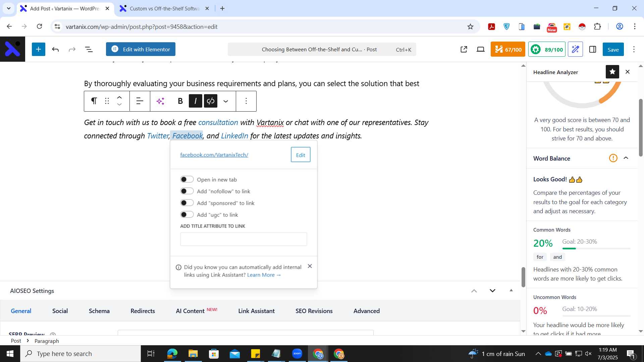Click the redo arrow
The width and height of the screenshot is (644, 362).
click(x=72, y=49)
